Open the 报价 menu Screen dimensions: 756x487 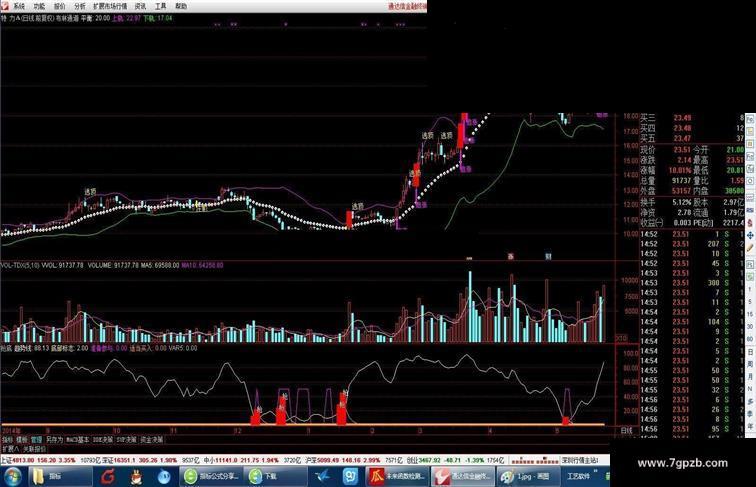click(x=60, y=6)
